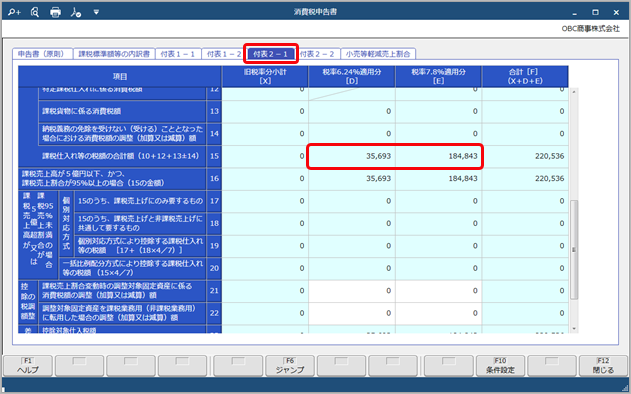This screenshot has width=631, height=394.
Task: Click the PDF export icon with checkmark
Action: pos(76,12)
